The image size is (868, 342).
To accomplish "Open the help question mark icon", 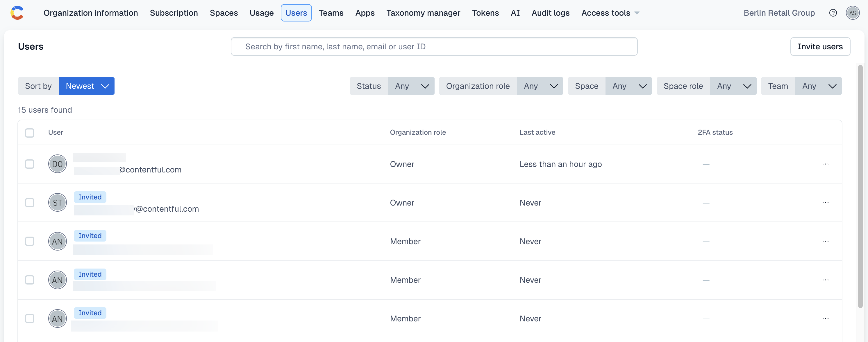I will coord(833,13).
